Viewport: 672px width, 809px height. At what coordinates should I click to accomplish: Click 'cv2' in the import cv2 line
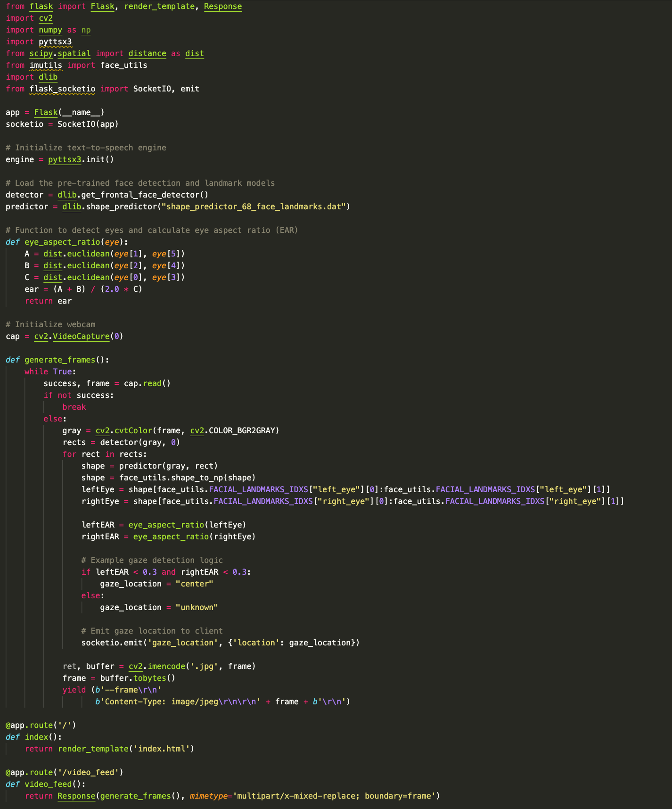pos(46,18)
